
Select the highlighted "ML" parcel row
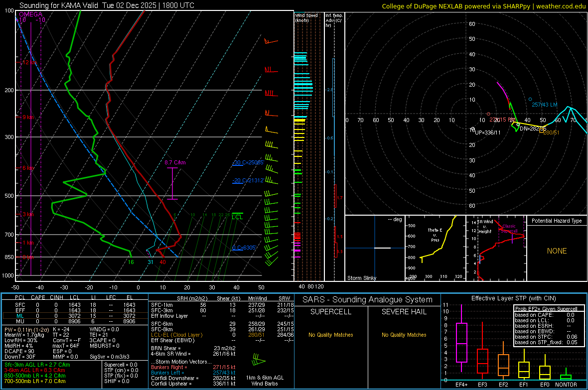click(x=75, y=316)
